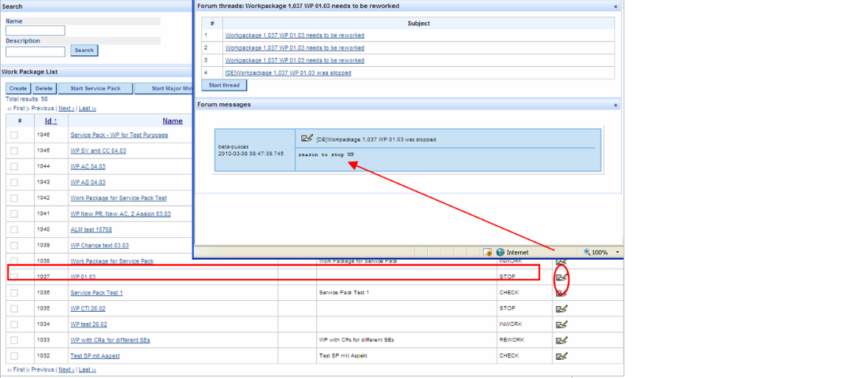Click the edit icon in forum message header
868x378 pixels.
point(307,139)
